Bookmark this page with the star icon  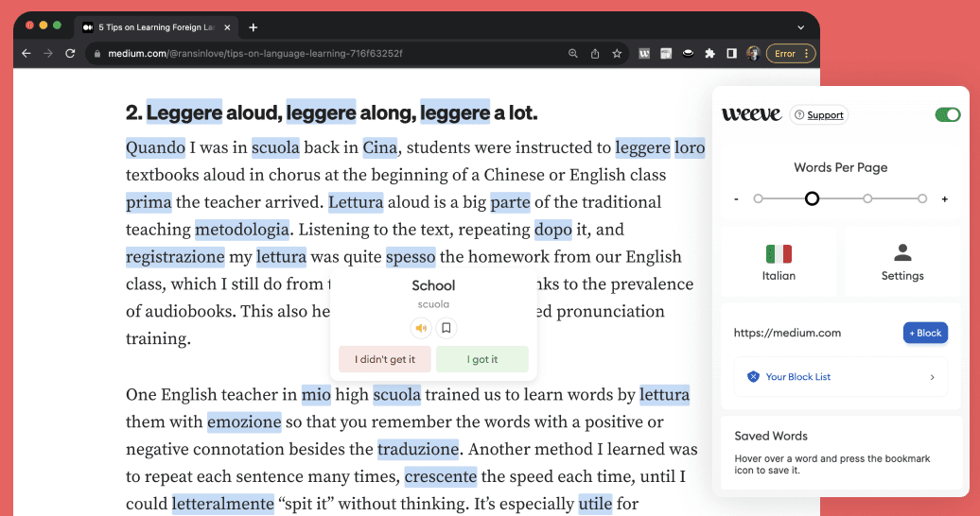coord(617,54)
